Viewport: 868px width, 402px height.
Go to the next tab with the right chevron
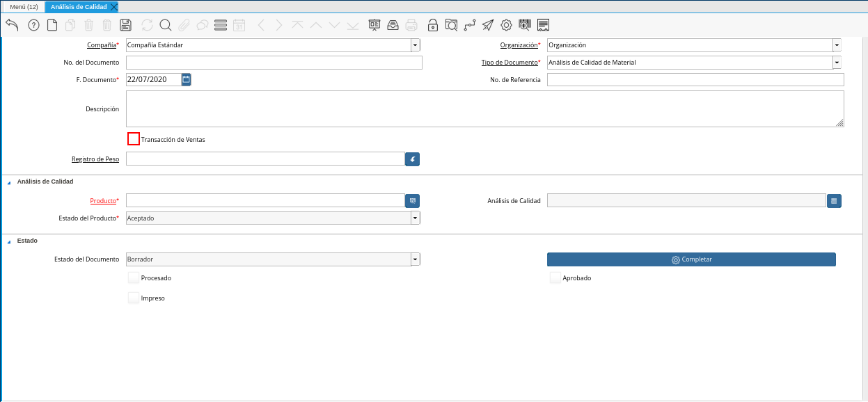tap(278, 25)
